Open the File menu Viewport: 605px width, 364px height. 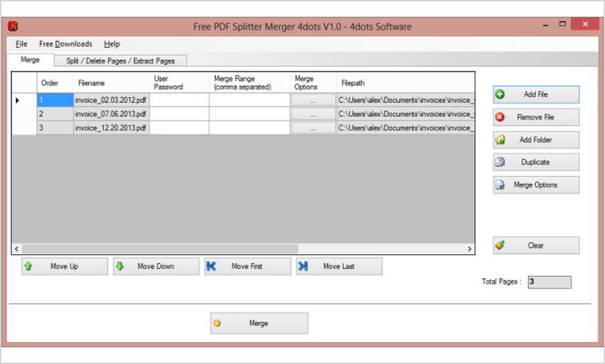(21, 44)
